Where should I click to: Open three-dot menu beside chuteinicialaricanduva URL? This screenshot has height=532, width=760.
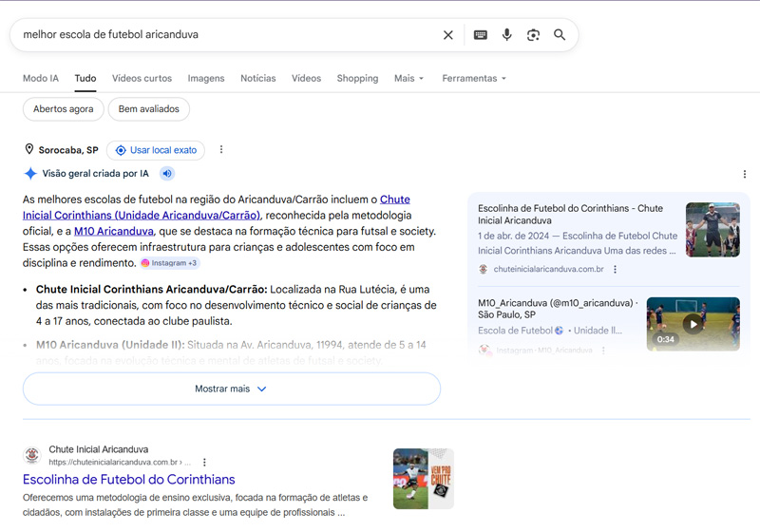204,463
